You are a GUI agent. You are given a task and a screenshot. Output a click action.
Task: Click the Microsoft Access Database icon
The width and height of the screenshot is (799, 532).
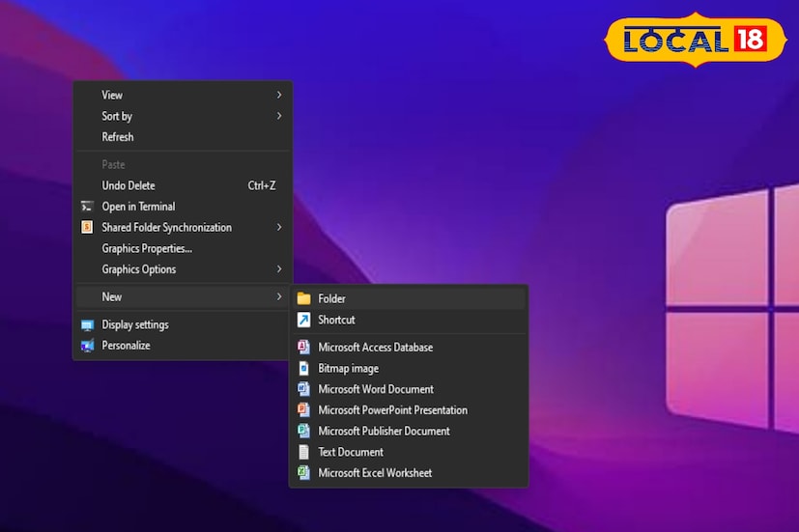(x=303, y=348)
